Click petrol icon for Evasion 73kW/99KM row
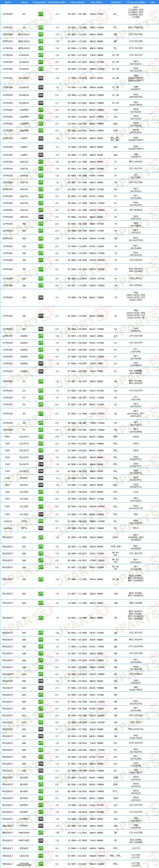Viewport: 159px width, 868px height. pyautogui.click(x=40, y=55)
